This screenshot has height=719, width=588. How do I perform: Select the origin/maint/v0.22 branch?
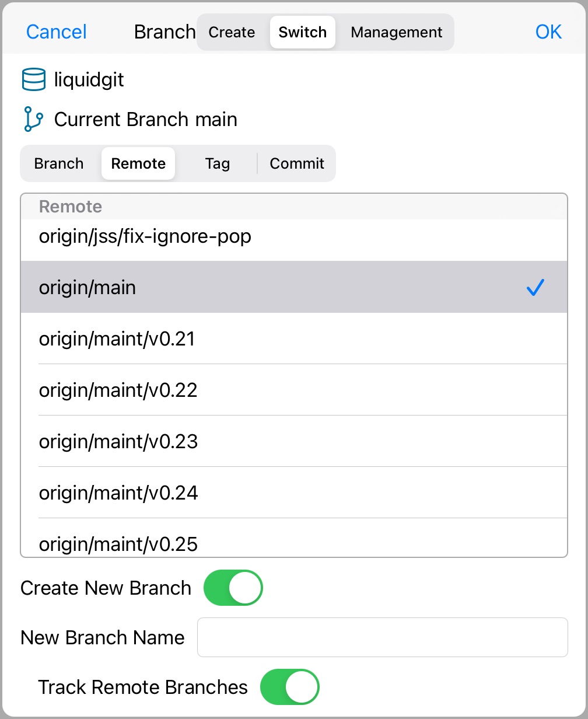point(118,390)
